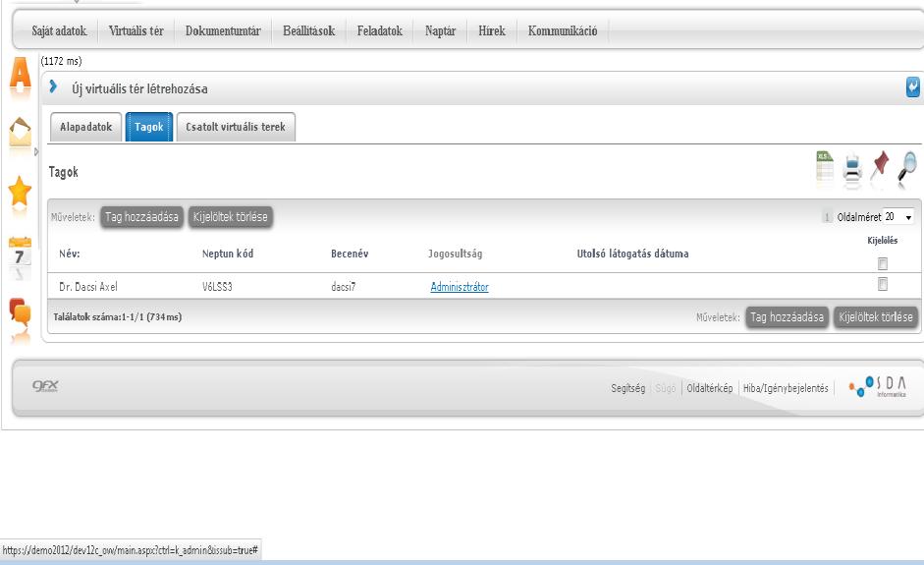The height and width of the screenshot is (565, 924).
Task: Click the blue back arrow icon in header
Action: click(x=912, y=87)
